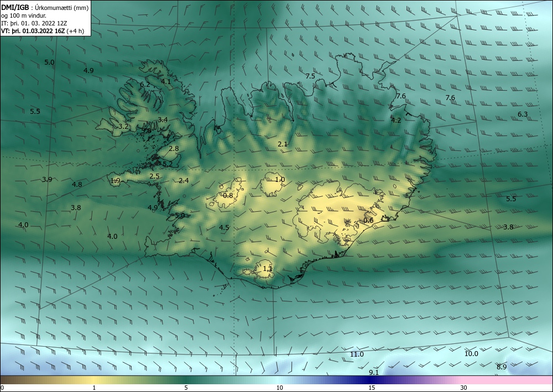Click the 2.1 value in north Iceland
The image size is (553, 392).
(283, 144)
